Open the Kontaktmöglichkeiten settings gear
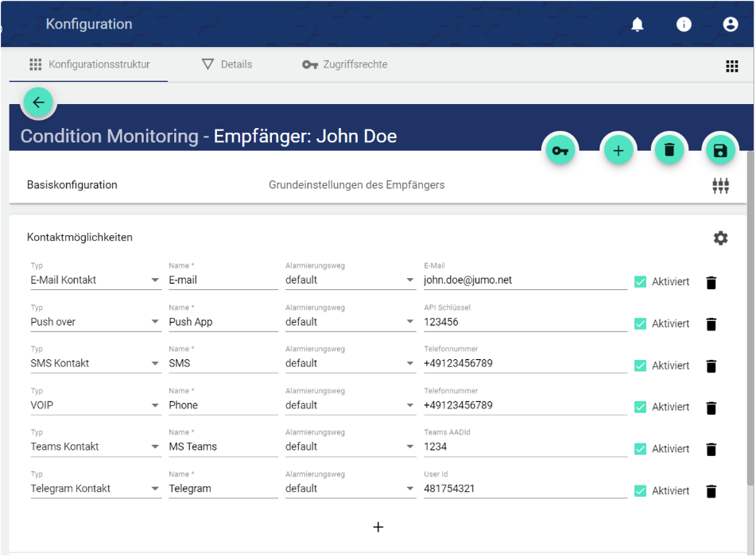 (x=720, y=238)
